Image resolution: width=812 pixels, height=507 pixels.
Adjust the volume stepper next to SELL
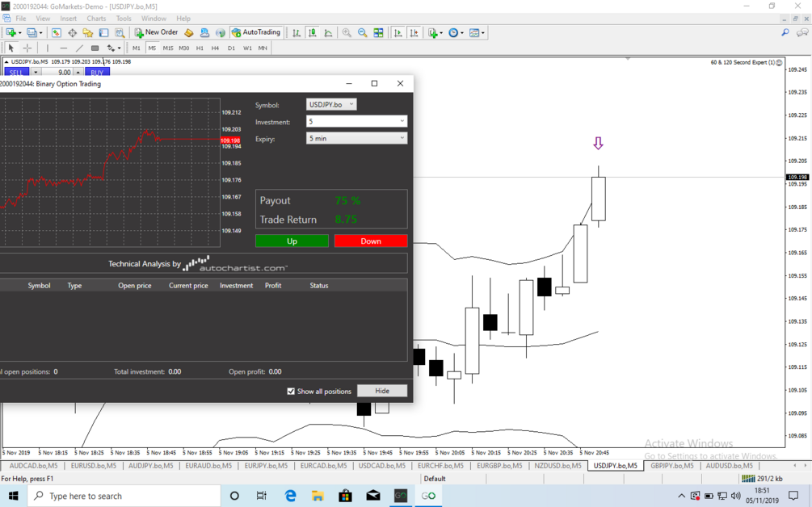click(78, 72)
